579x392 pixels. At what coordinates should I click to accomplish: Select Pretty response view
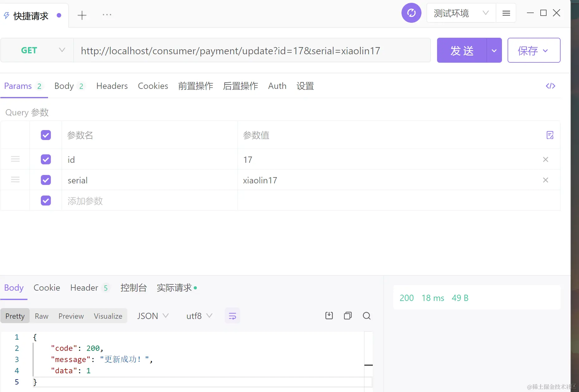(15, 316)
